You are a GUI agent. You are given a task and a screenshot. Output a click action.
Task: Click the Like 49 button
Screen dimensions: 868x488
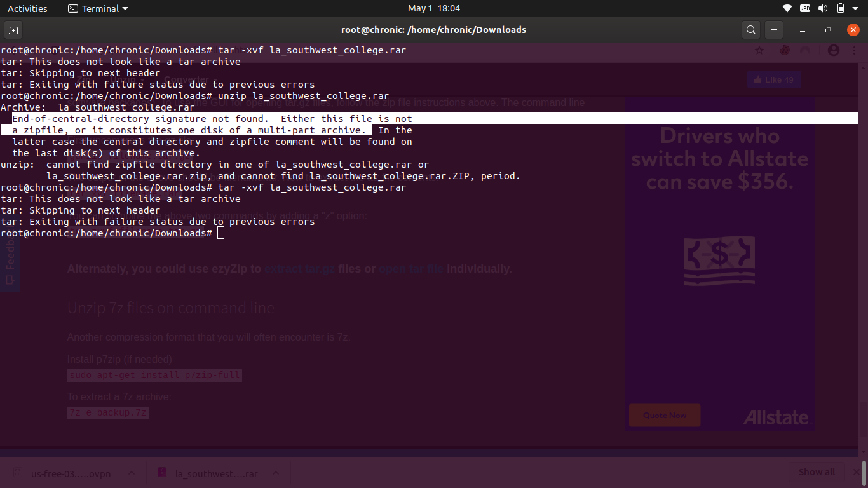[x=773, y=79]
